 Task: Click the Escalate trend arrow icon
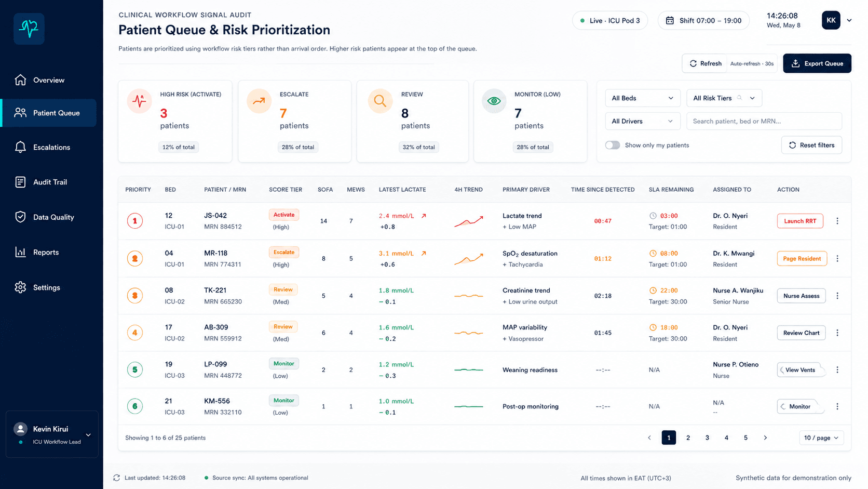(x=259, y=101)
